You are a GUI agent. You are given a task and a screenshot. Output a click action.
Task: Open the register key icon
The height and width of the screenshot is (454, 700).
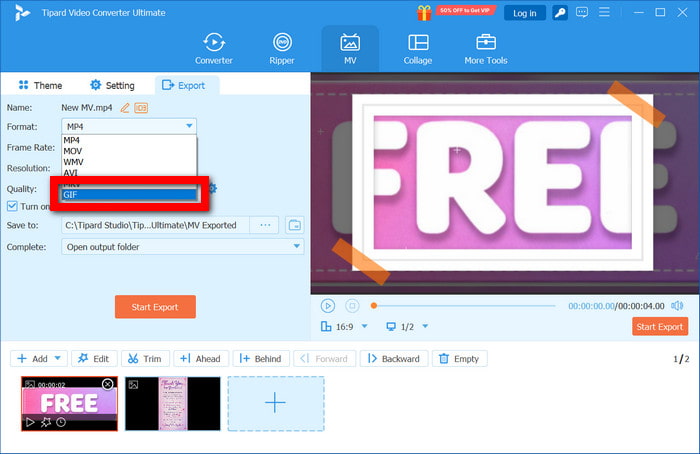(560, 13)
